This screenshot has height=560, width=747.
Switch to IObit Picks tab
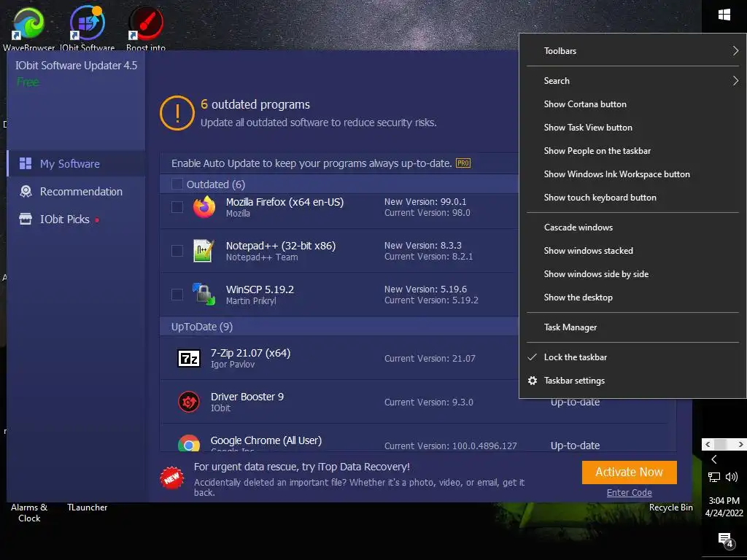[76, 219]
